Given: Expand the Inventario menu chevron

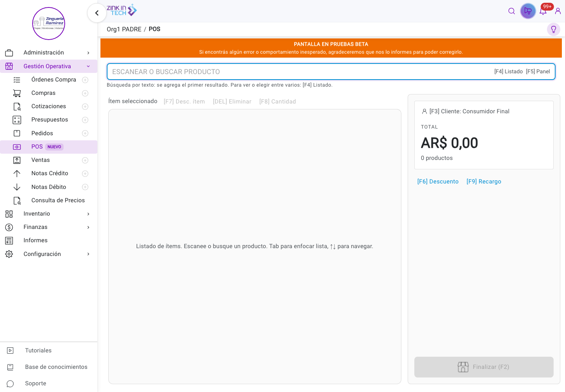Looking at the screenshot, I should coord(88,214).
